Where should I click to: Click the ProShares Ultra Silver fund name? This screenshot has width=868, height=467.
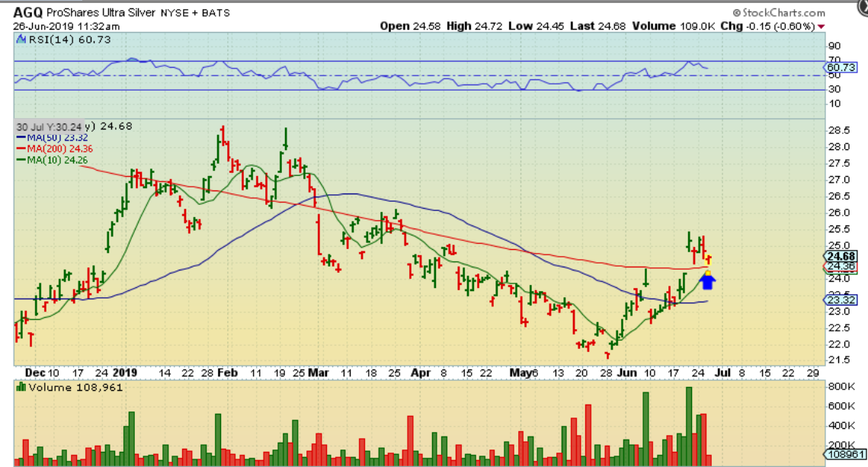coord(101,12)
